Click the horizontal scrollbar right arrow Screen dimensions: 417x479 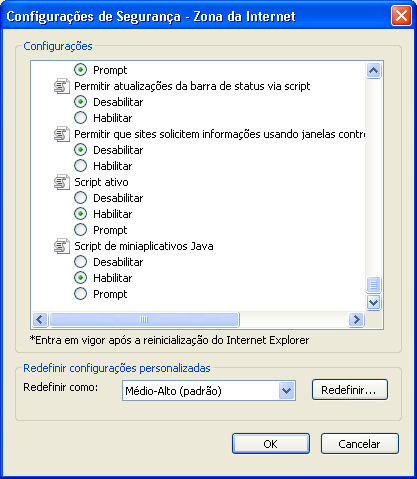point(356,319)
